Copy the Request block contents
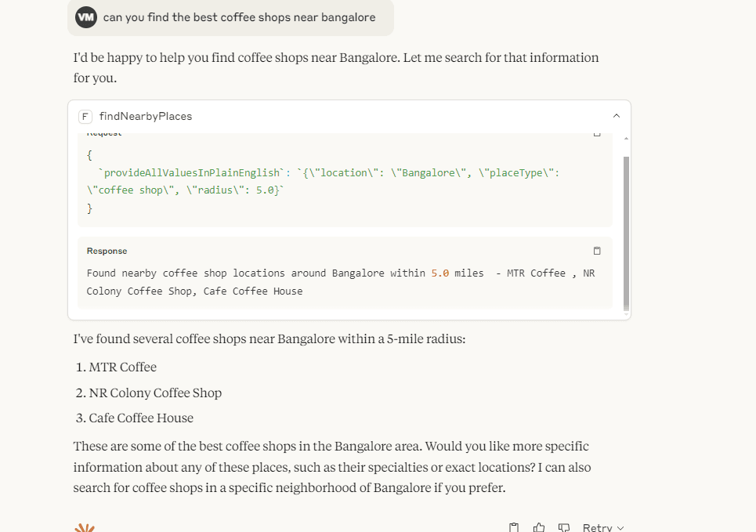The height and width of the screenshot is (532, 756). (x=597, y=134)
